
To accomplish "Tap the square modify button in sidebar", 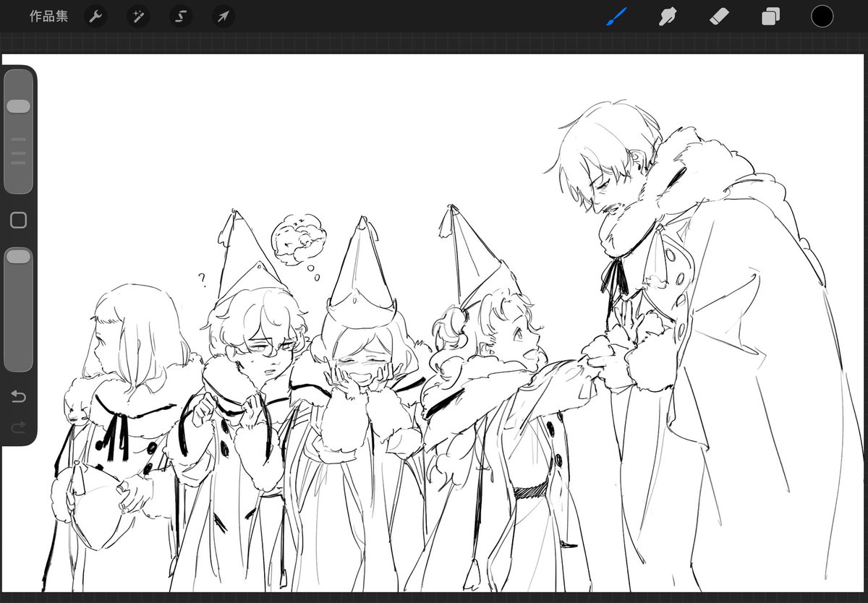I will [x=19, y=220].
